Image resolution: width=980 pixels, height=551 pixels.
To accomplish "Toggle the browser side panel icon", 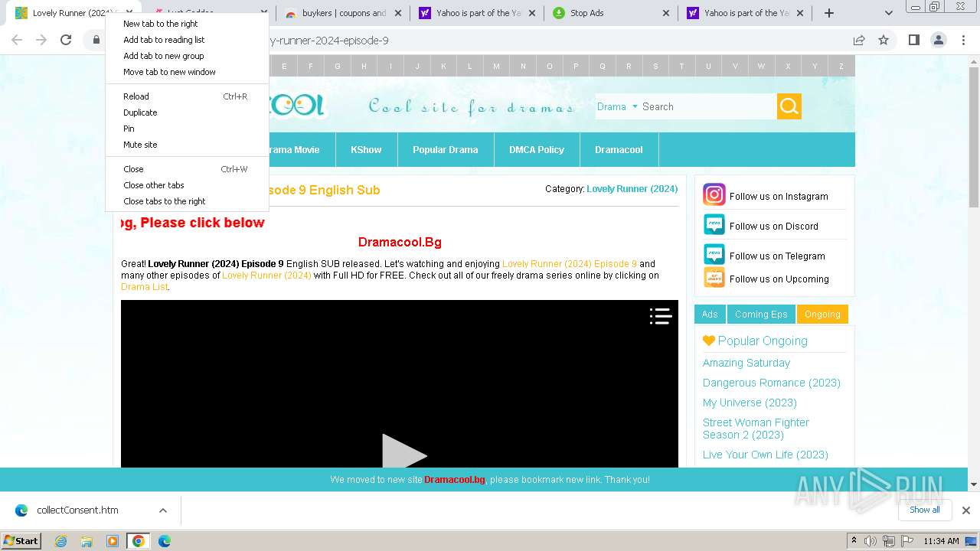I will [913, 40].
